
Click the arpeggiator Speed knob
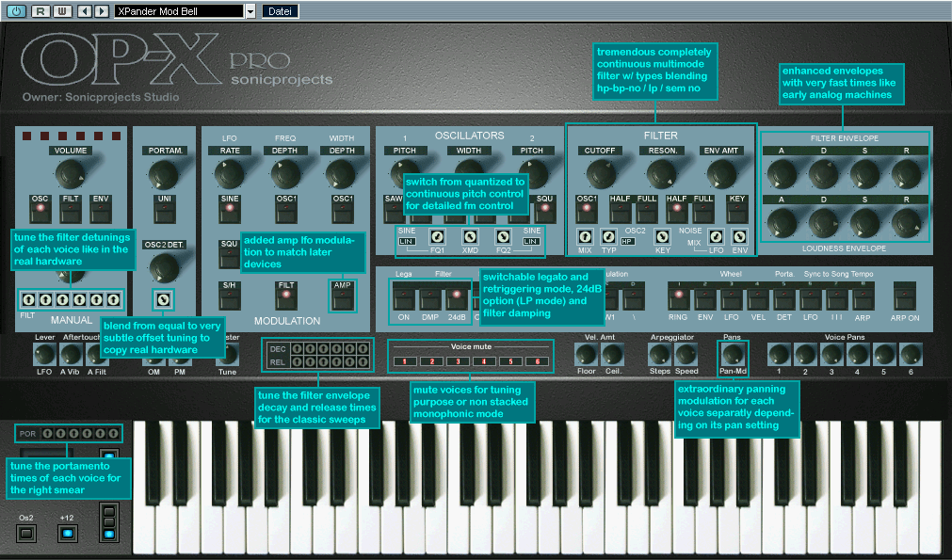[x=686, y=355]
